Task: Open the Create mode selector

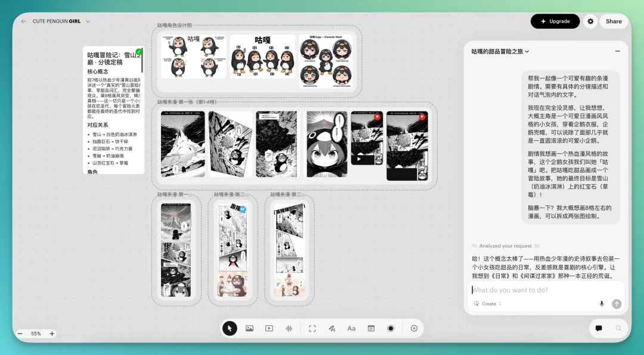Action: point(488,304)
